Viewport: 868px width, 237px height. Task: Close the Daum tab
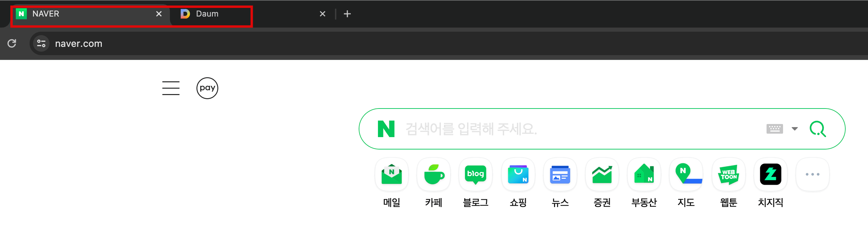323,14
